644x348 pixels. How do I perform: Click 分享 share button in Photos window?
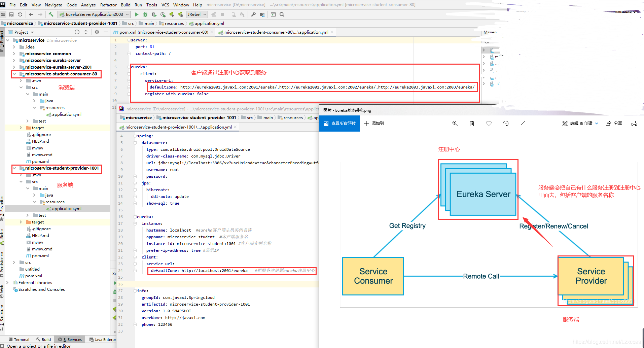point(614,124)
